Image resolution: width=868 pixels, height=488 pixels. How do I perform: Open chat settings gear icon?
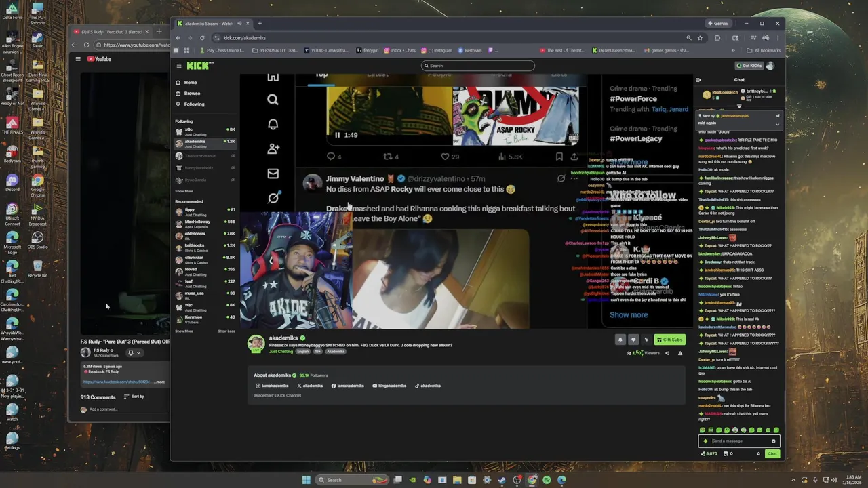click(x=758, y=454)
